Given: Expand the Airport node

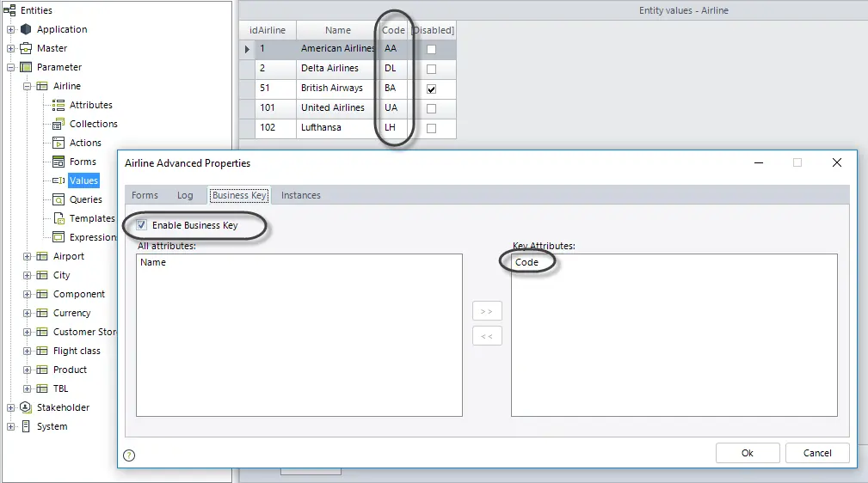Looking at the screenshot, I should click(x=27, y=256).
